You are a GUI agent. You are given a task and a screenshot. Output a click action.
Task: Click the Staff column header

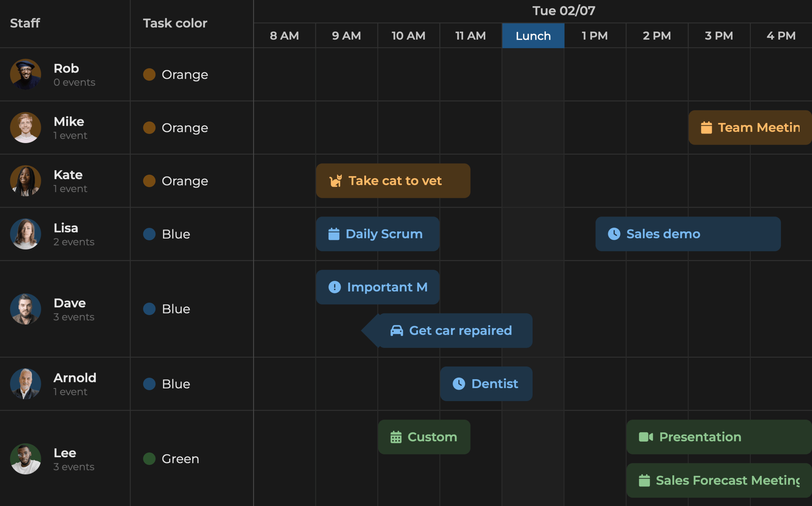pyautogui.click(x=25, y=23)
